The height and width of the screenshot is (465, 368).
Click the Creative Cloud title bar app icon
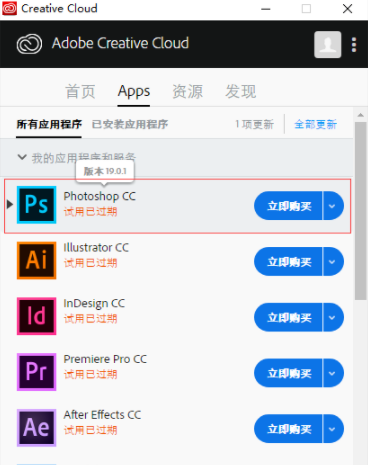pyautogui.click(x=9, y=9)
